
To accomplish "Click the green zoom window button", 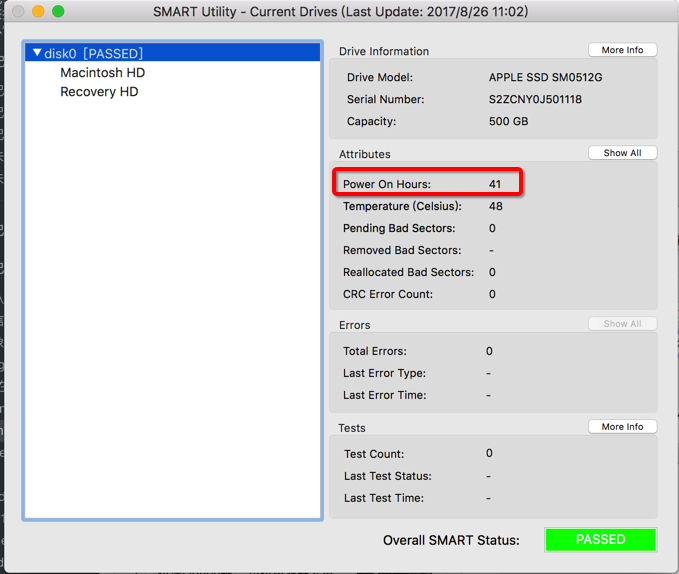I will [58, 11].
